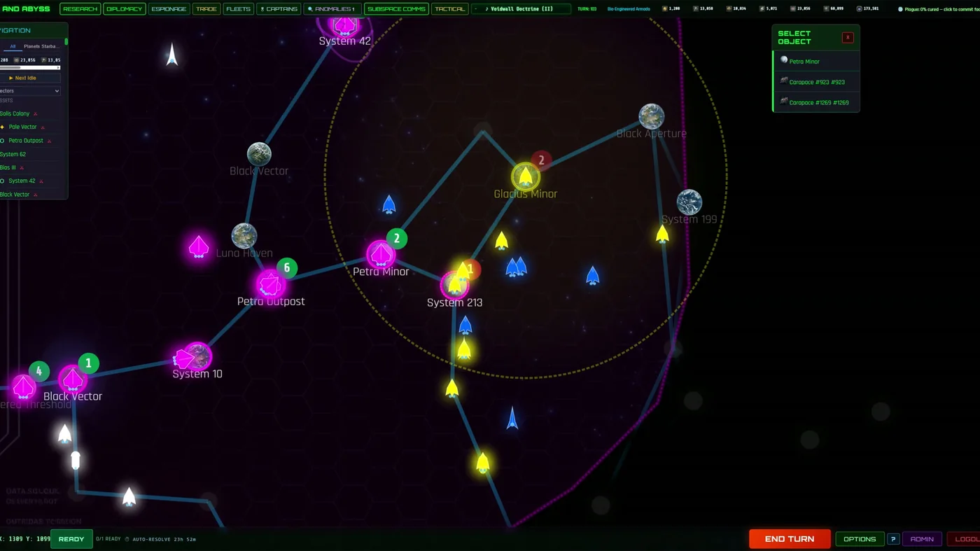Choose Carapace #1269 from Select Object list
The height and width of the screenshot is (551, 980).
816,102
